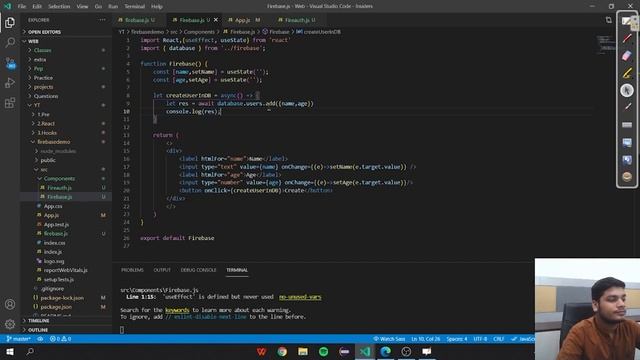
Task: Open the Manage gear in activity bar
Action: (10, 324)
